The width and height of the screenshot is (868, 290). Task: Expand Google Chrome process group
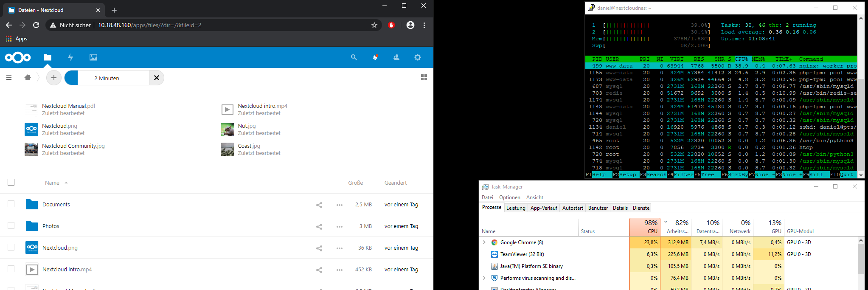(x=484, y=242)
